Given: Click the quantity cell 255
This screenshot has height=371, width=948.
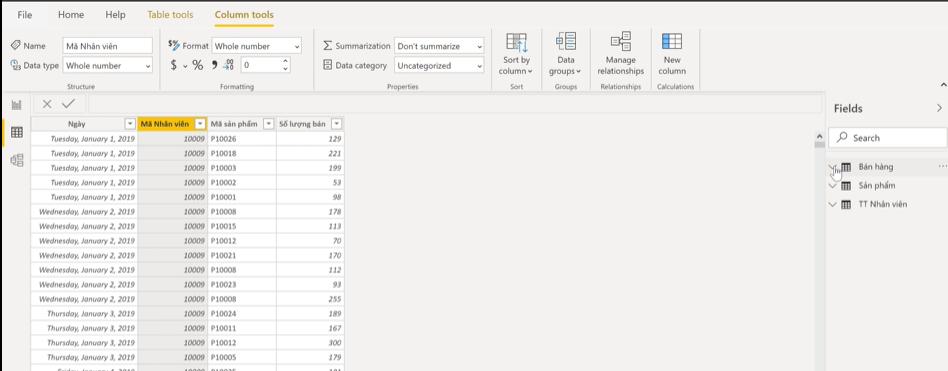Looking at the screenshot, I should pyautogui.click(x=310, y=299).
